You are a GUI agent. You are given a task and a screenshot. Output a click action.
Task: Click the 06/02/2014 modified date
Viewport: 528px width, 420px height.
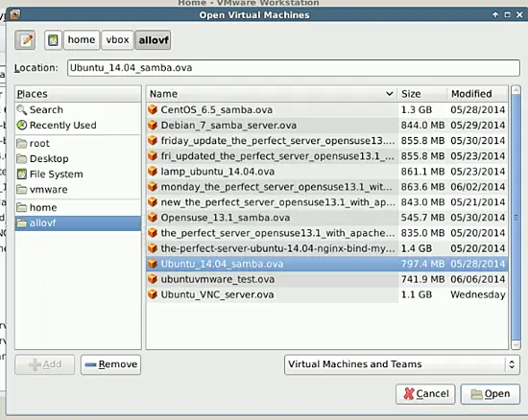pos(478,187)
